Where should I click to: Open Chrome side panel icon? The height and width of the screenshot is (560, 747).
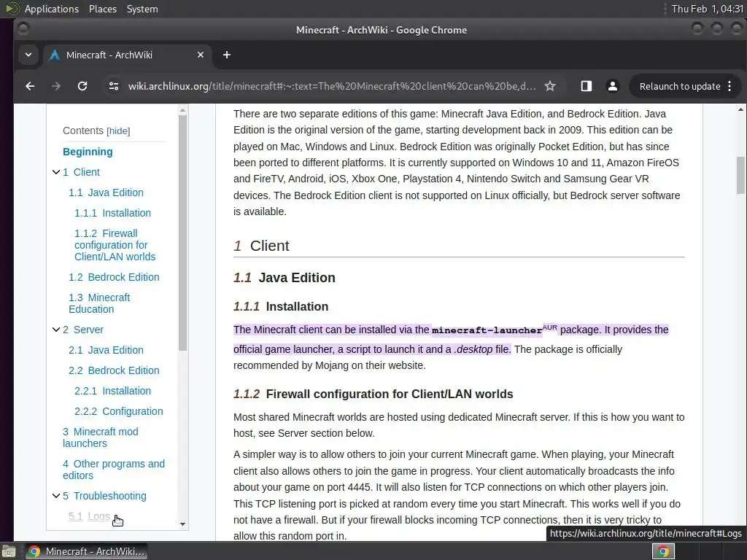(x=587, y=86)
